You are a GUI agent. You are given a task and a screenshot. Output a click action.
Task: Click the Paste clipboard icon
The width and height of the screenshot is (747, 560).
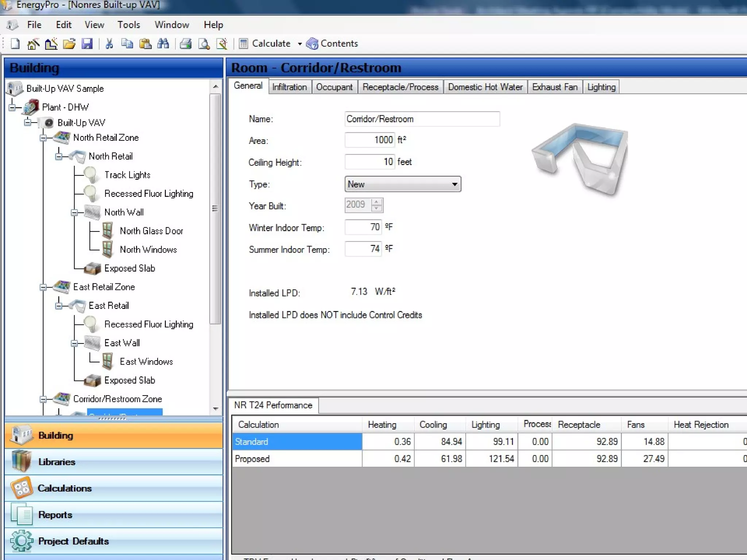coord(145,44)
